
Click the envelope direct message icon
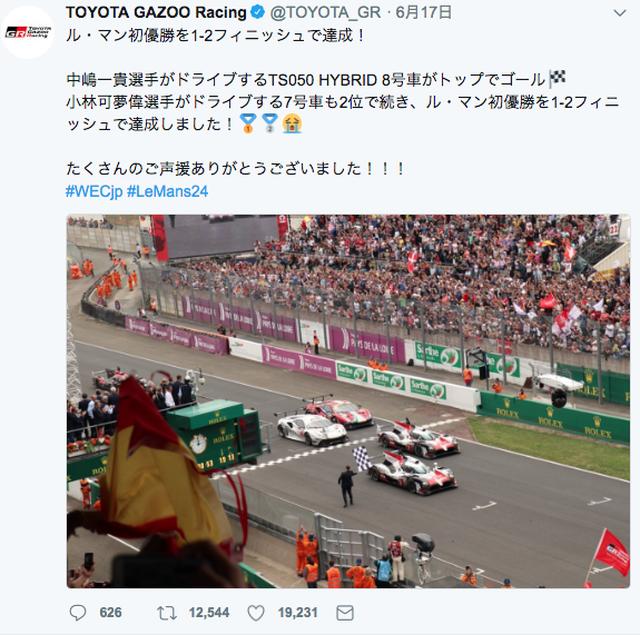coord(345,613)
